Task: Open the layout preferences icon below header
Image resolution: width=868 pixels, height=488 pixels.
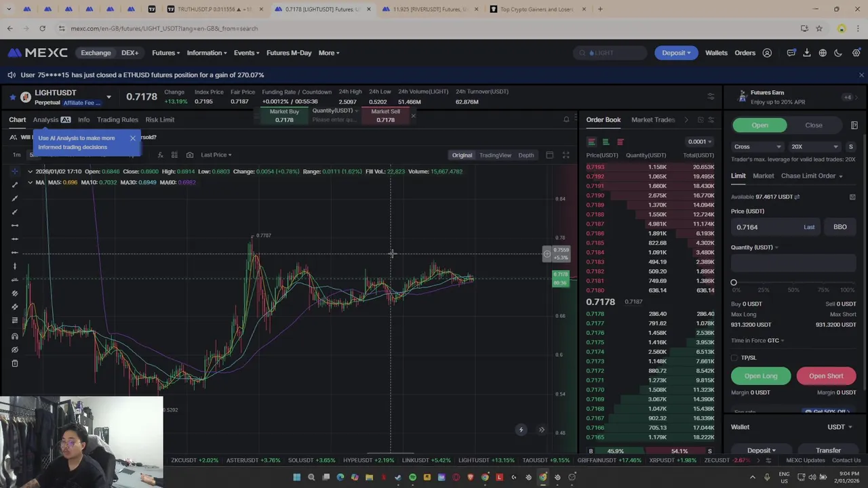Action: [x=711, y=96]
